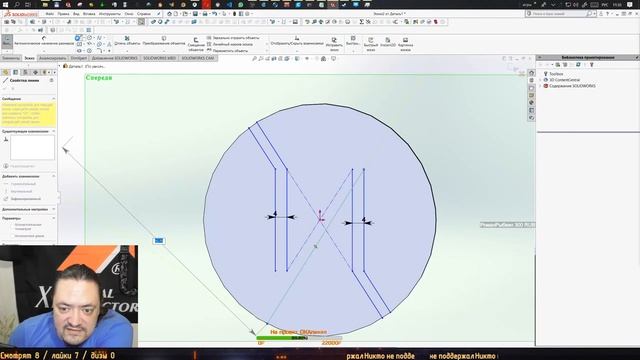640x360 pixels.
Task: Open the Справка menu
Action: pos(144,14)
